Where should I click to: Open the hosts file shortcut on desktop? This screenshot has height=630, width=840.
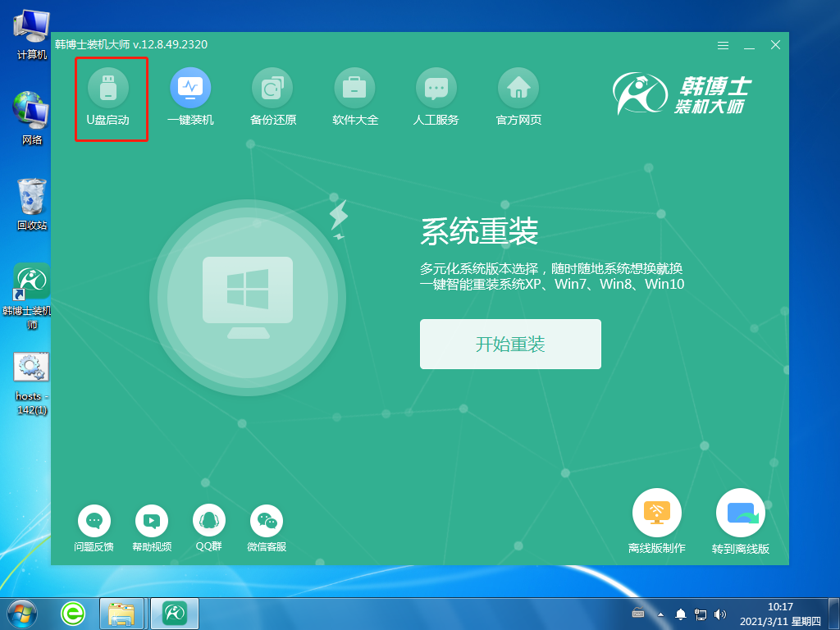pos(30,367)
